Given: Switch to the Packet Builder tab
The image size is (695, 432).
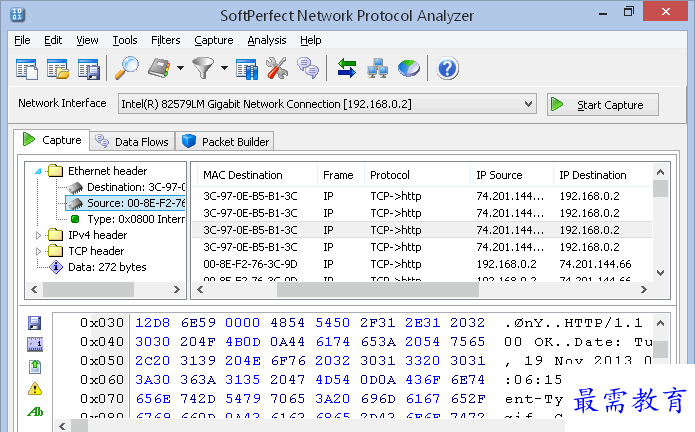Looking at the screenshot, I should [x=225, y=141].
